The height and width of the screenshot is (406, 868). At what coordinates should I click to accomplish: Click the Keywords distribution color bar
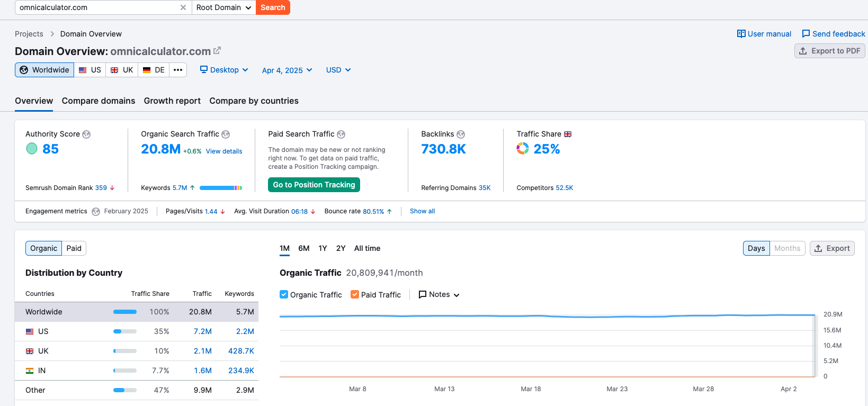(x=221, y=188)
